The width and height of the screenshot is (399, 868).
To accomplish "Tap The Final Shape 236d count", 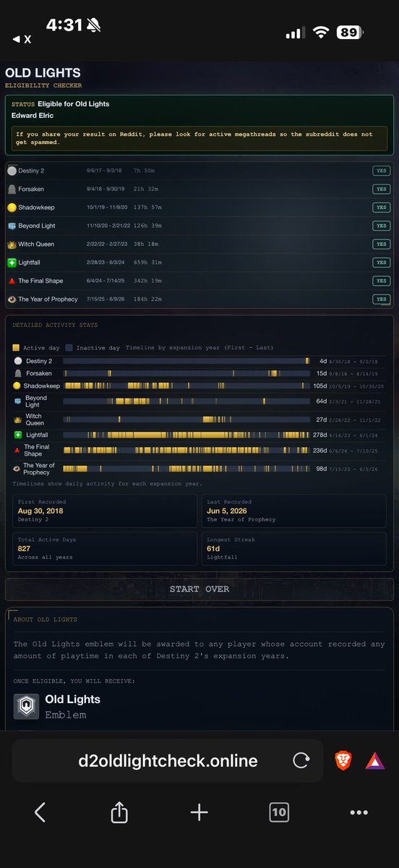I will pos(319,450).
